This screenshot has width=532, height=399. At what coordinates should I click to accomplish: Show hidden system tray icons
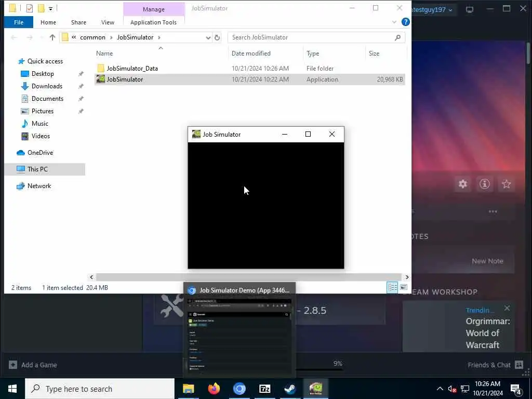[x=440, y=389]
